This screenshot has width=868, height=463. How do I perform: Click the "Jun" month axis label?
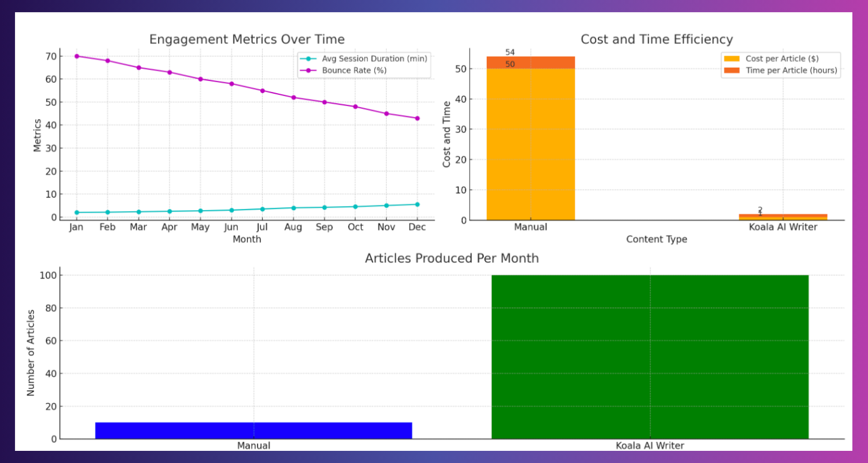click(231, 227)
